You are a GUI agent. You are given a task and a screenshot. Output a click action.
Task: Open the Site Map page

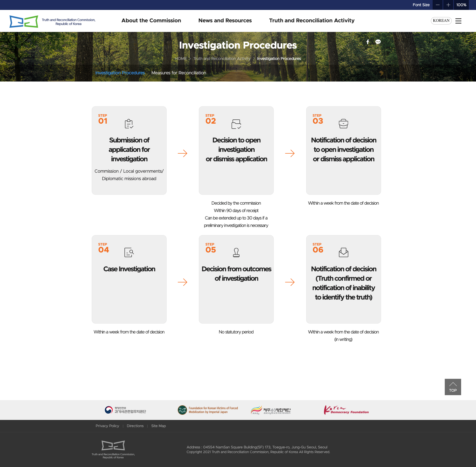pos(158,426)
